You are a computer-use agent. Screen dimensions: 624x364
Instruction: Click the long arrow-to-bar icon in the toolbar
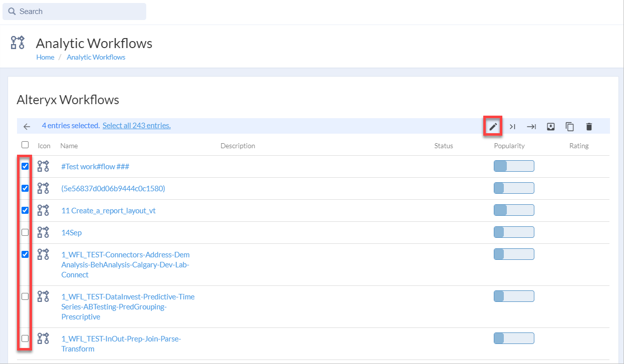coord(531,127)
